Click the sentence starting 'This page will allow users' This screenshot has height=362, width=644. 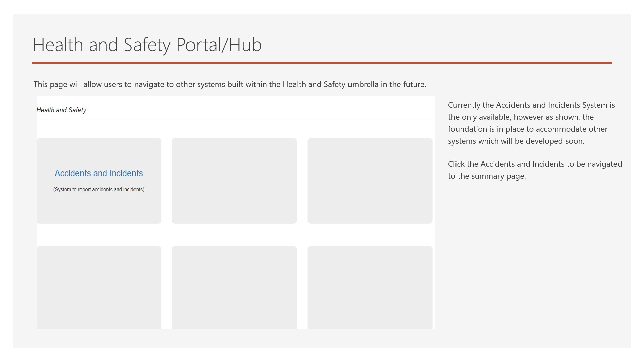[229, 84]
